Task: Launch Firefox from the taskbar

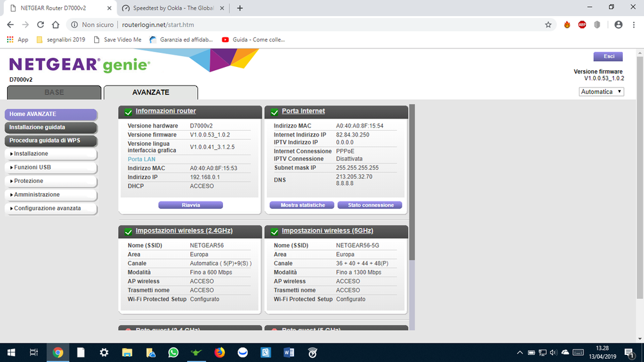Action: click(220, 352)
